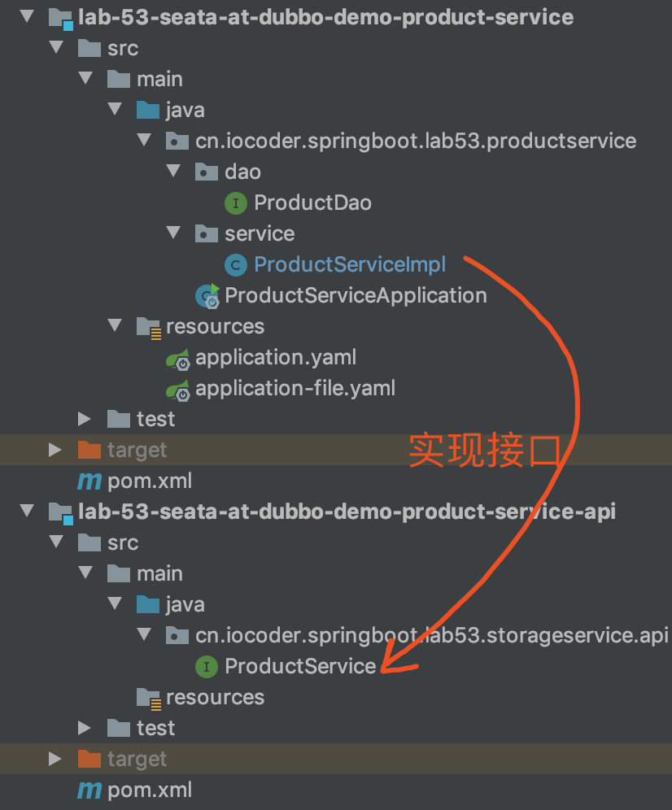Screen dimensions: 672x810
Task: Click the product-service-api module folder icon
Action: [60, 512]
